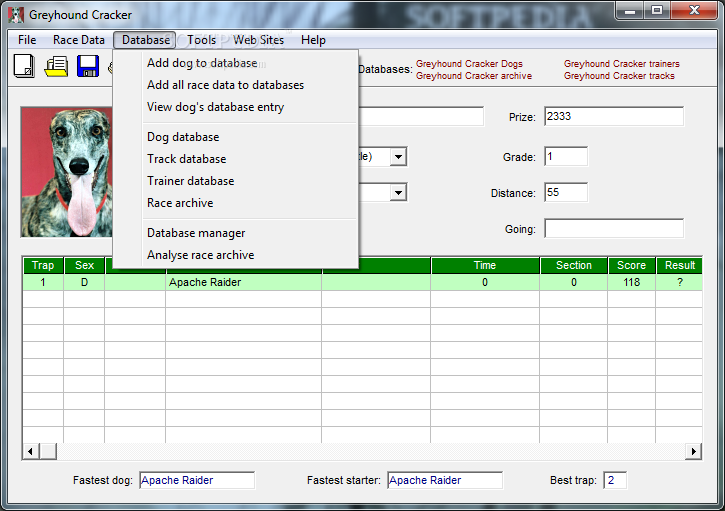Click the Trap column header

click(x=43, y=265)
